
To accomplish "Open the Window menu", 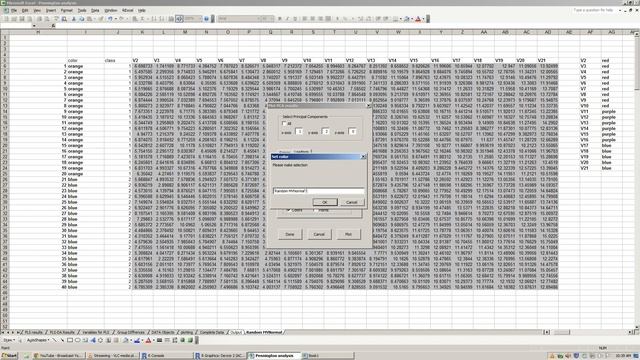I will click(111, 10).
